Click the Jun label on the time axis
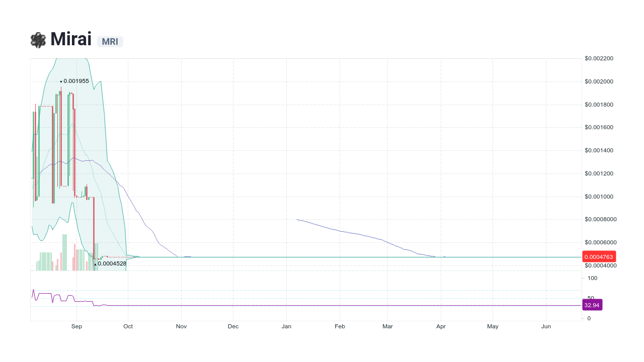Image resolution: width=644 pixels, height=362 pixels. coord(546,326)
